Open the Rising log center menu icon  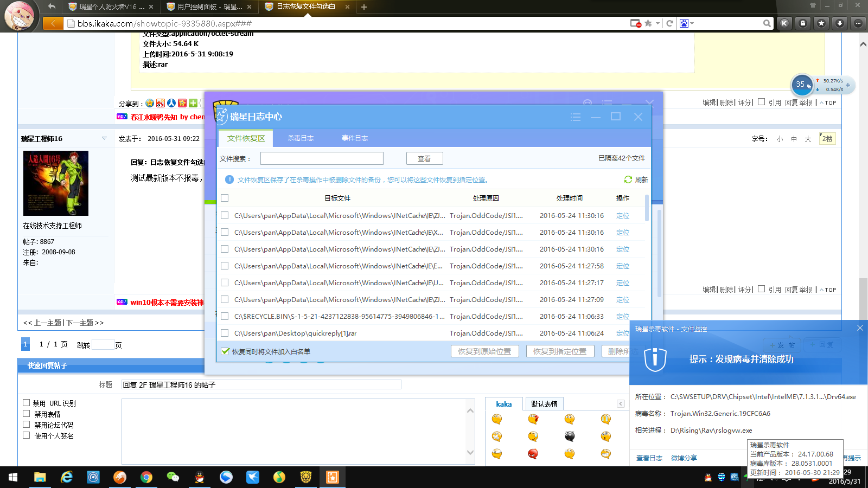(576, 117)
